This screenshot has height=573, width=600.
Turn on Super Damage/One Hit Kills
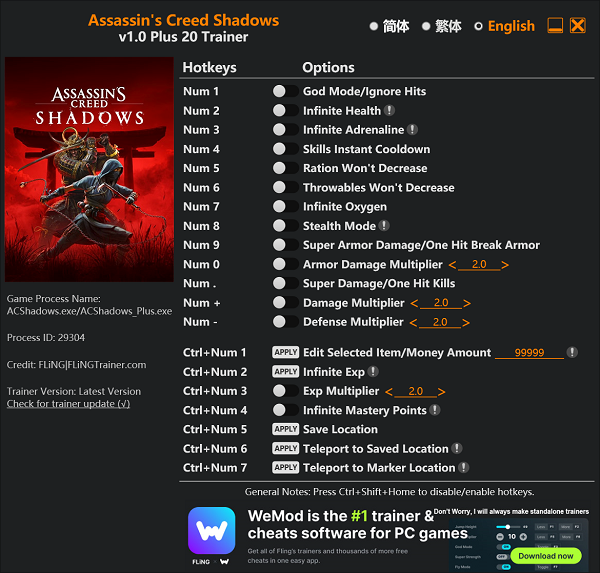pos(280,284)
